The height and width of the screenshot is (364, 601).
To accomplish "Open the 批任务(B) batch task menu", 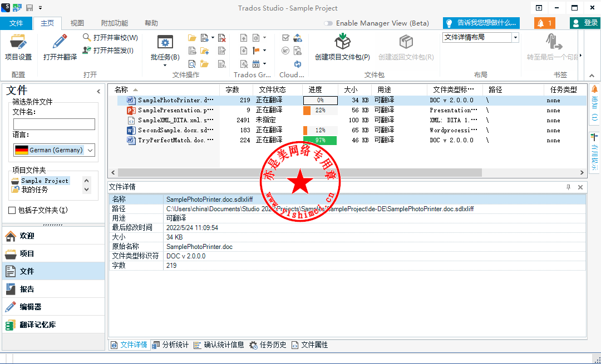I will [165, 50].
